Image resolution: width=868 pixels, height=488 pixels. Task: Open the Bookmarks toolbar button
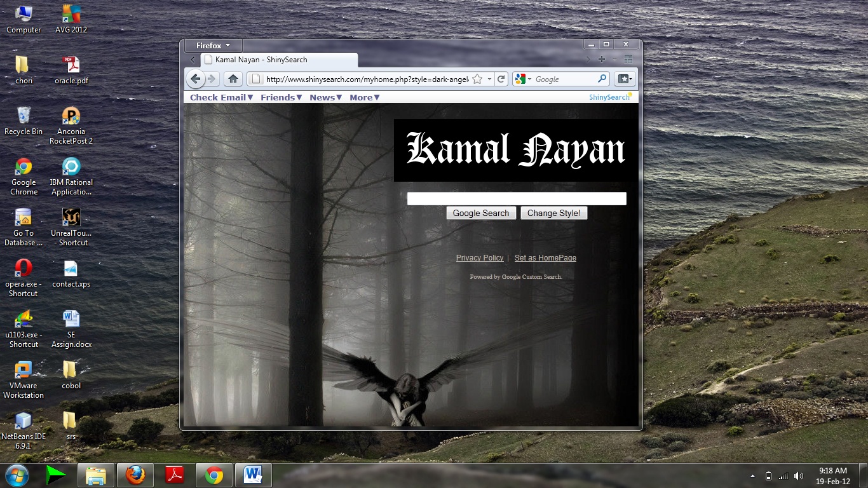click(625, 79)
